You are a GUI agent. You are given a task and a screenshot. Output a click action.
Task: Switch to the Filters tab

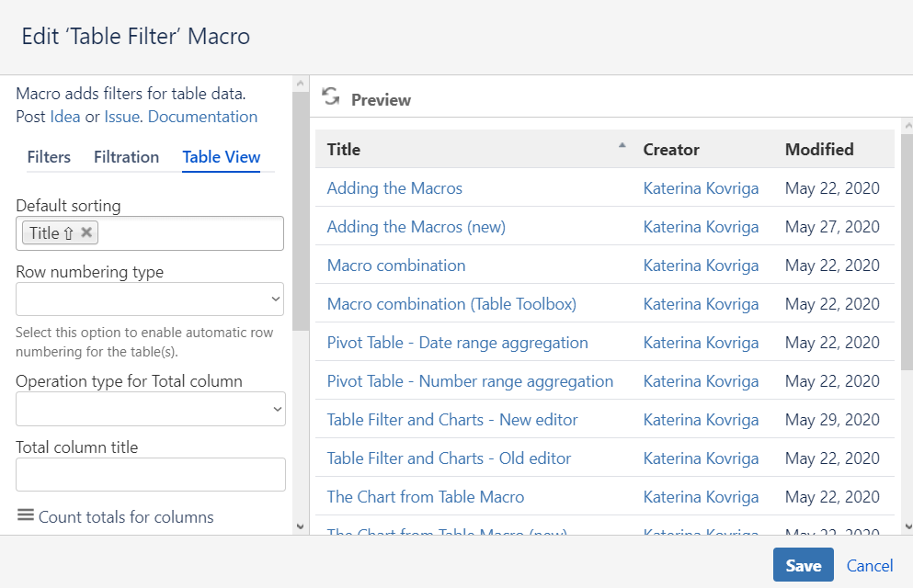click(x=49, y=157)
